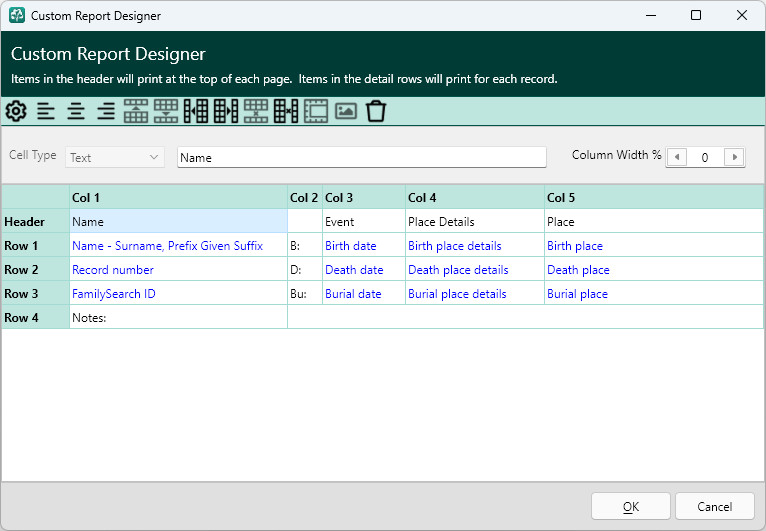Click the insert image icon

[x=346, y=111]
